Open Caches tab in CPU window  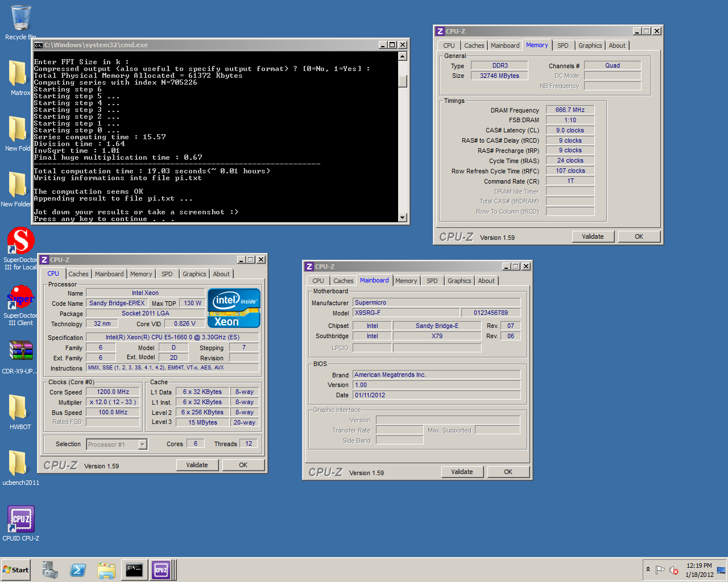pyautogui.click(x=78, y=274)
